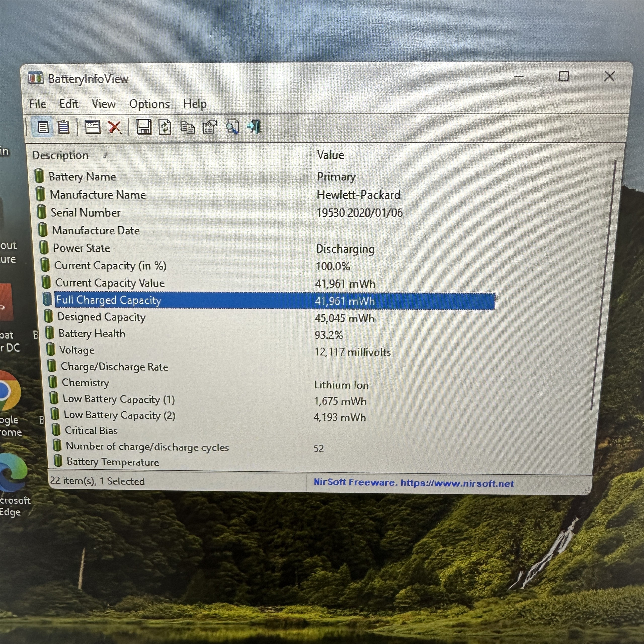644x644 pixels.
Task: Click the Find magnifier icon
Action: pos(233,127)
